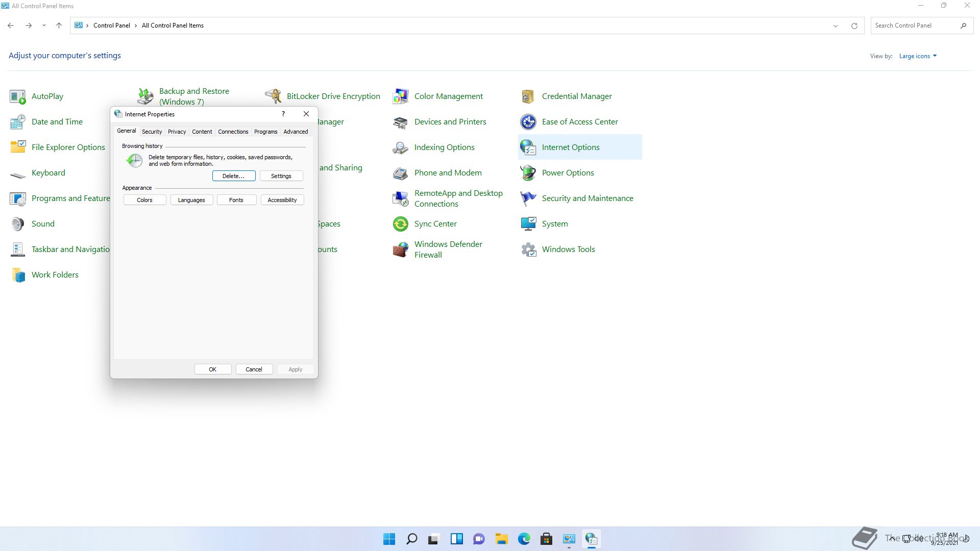
Task: Open the Windows Tools gear icon
Action: pyautogui.click(x=528, y=249)
